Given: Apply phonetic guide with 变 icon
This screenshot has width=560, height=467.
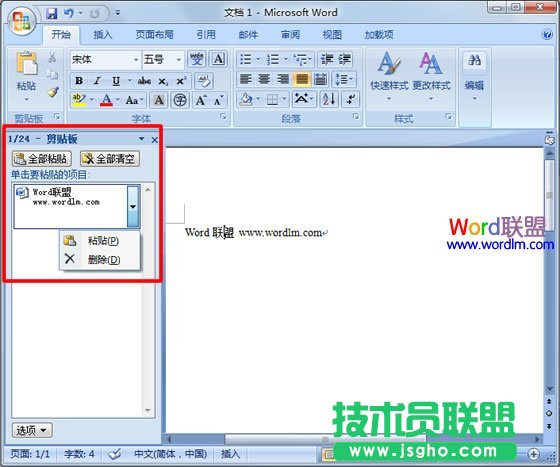Looking at the screenshot, I should tap(196, 59).
